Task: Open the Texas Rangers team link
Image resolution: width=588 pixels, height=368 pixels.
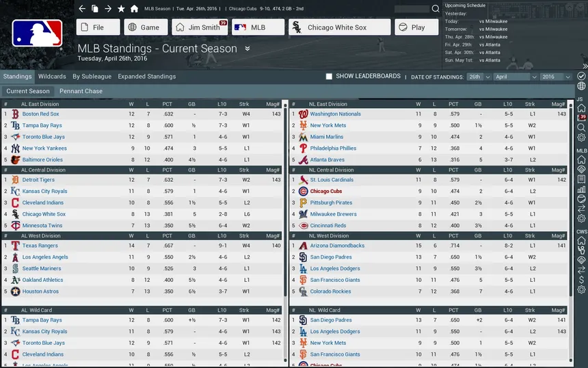Action: coord(40,246)
